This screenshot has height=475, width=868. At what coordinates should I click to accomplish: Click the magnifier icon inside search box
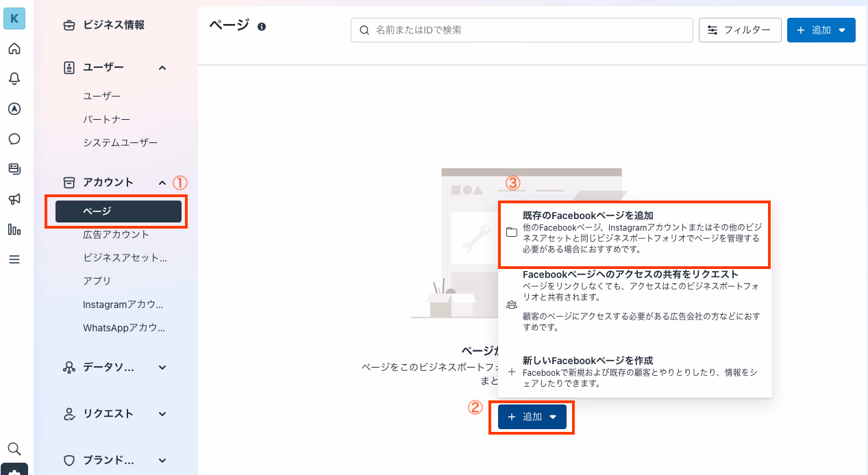(x=364, y=30)
